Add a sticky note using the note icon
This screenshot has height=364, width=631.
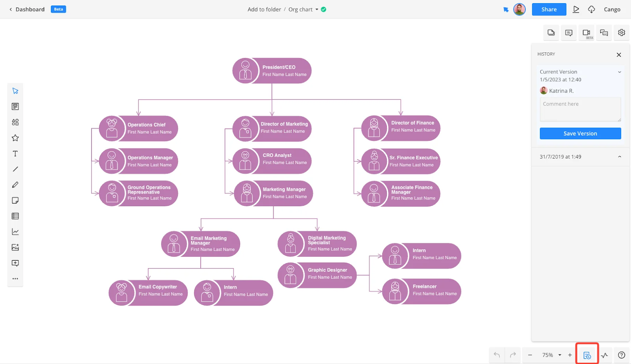coord(15,200)
